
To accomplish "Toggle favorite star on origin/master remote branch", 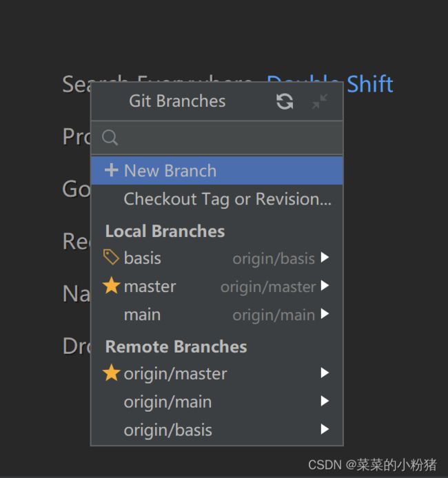I will (112, 373).
